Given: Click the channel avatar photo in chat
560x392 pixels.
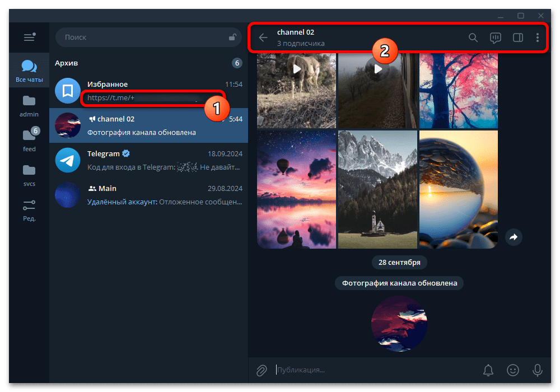Looking at the screenshot, I should (x=399, y=324).
